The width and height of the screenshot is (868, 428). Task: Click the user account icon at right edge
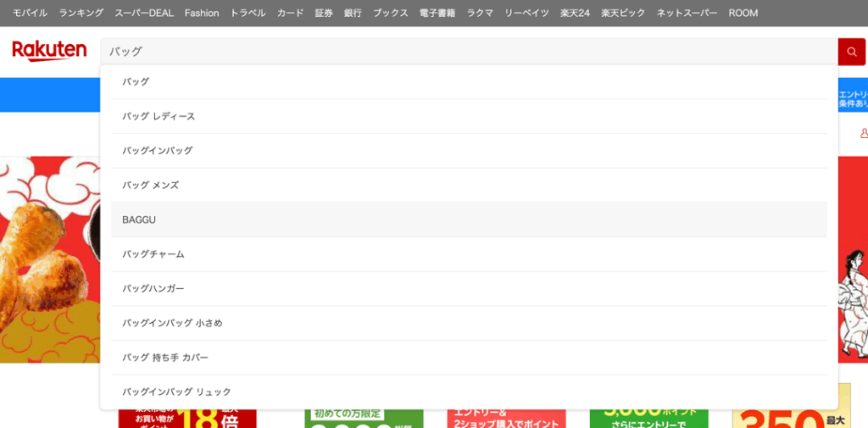863,133
